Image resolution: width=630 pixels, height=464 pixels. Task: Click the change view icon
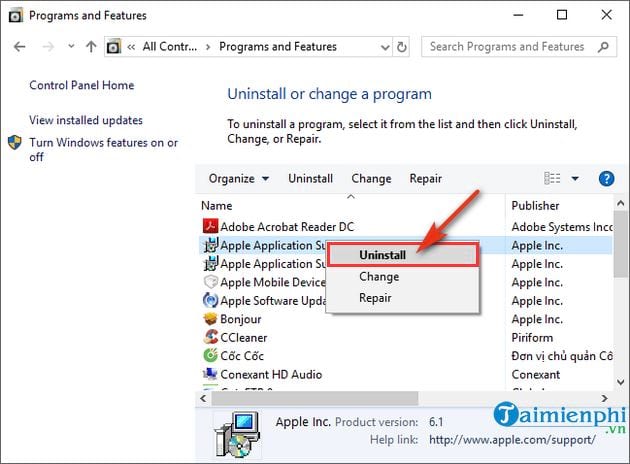point(552,178)
